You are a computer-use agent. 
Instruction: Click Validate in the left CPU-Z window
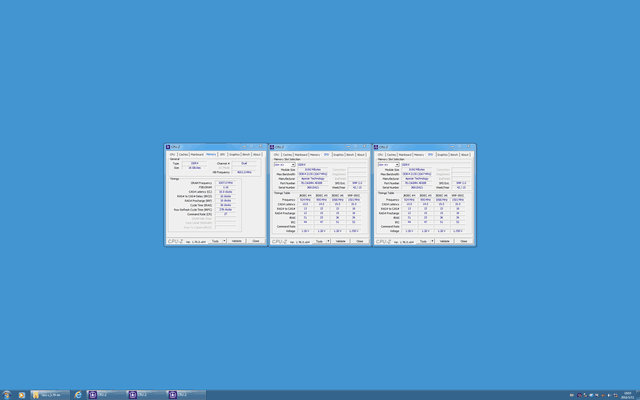pos(237,241)
